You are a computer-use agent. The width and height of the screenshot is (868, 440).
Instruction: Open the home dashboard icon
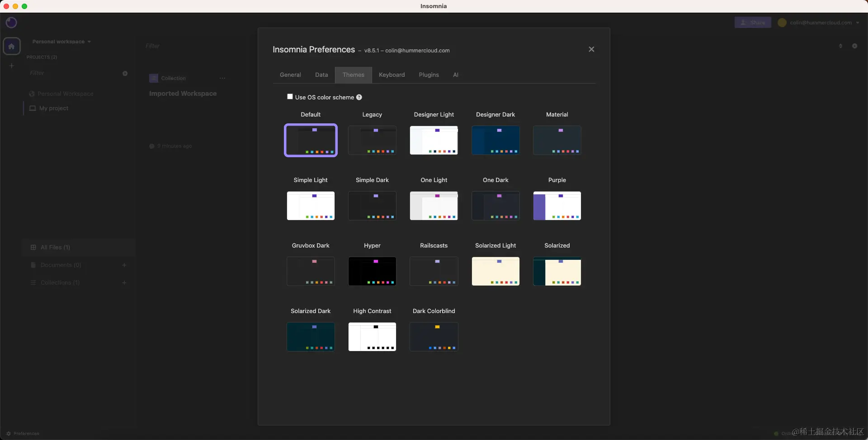[x=12, y=46]
